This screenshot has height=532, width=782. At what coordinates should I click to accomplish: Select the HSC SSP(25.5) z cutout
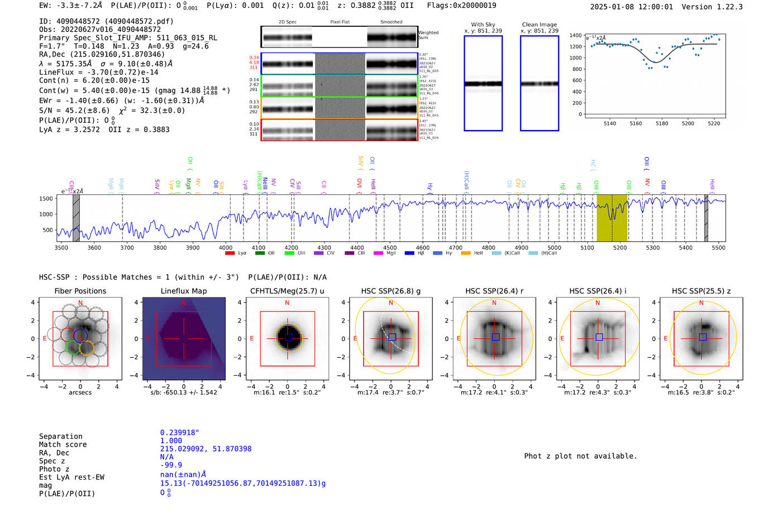tap(702, 339)
